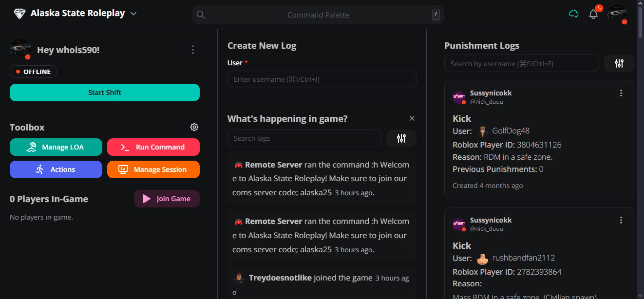The image size is (644, 299).
Task: Click the Run Command button
Action: tap(153, 147)
